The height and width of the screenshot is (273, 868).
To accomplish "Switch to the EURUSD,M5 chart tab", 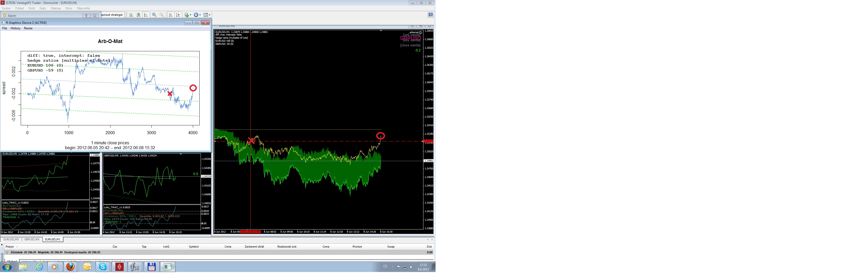I will tap(11, 240).
